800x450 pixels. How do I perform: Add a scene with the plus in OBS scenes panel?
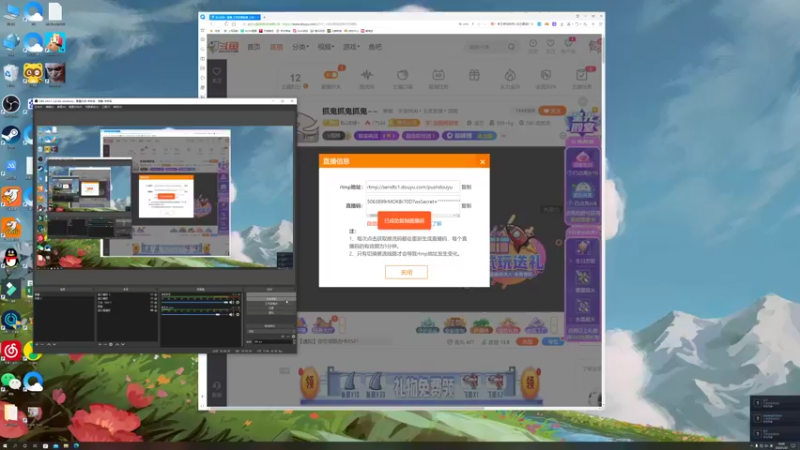tap(37, 344)
